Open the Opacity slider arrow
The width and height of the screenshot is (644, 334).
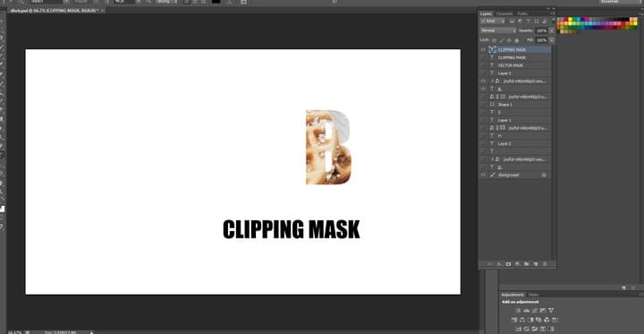coord(552,30)
